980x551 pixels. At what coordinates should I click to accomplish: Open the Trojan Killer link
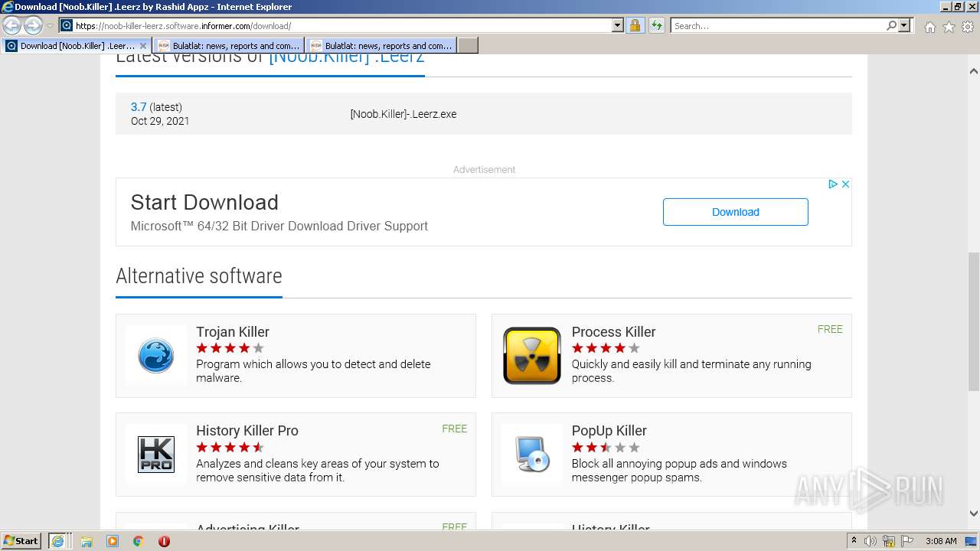click(233, 332)
